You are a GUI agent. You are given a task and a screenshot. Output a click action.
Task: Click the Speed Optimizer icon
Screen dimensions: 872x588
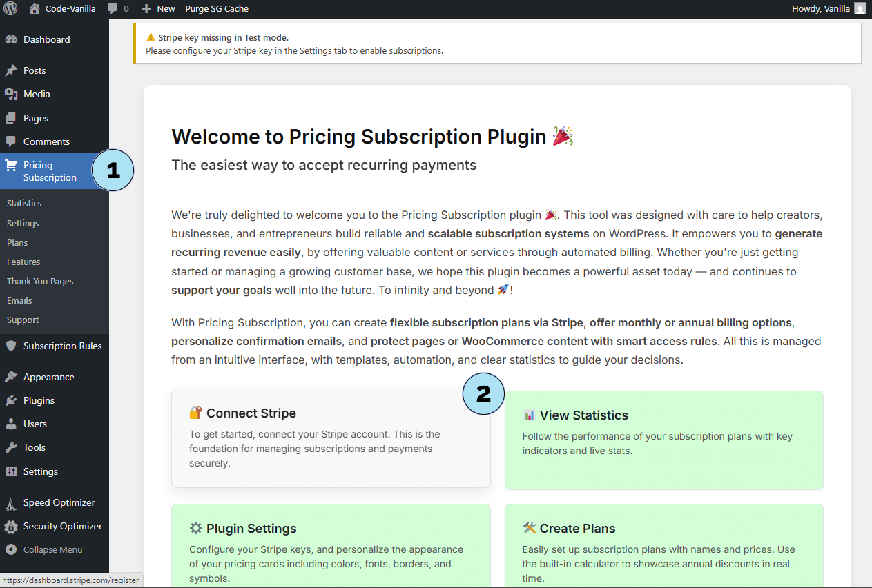11,502
